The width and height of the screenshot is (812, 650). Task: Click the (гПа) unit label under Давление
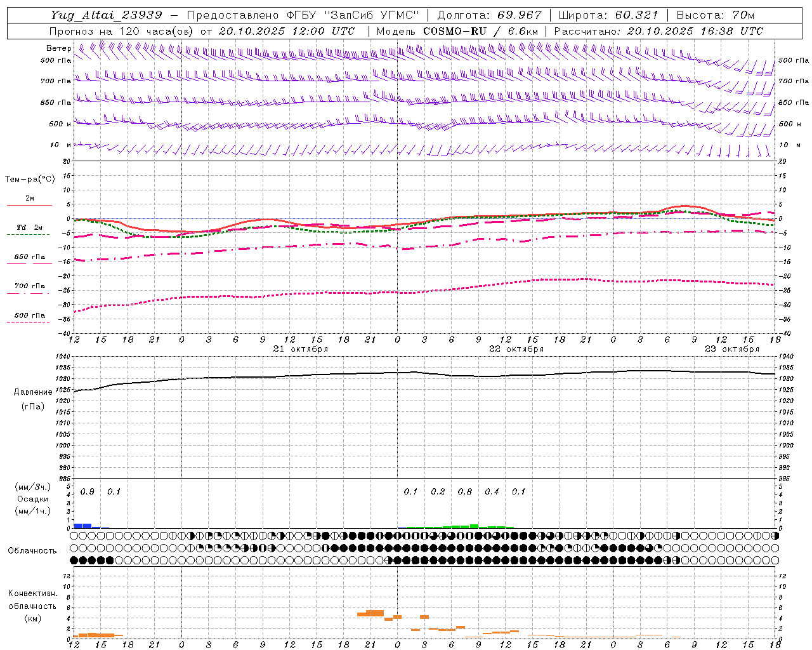pos(33,407)
